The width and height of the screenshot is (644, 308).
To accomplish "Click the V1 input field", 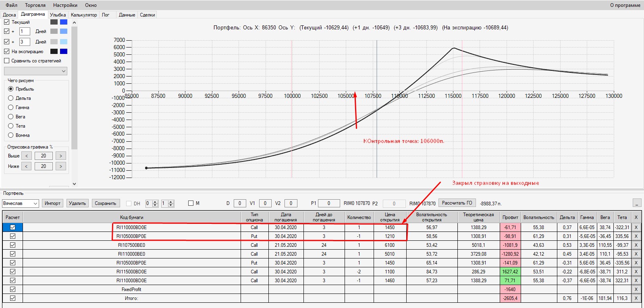I will (x=265, y=203).
